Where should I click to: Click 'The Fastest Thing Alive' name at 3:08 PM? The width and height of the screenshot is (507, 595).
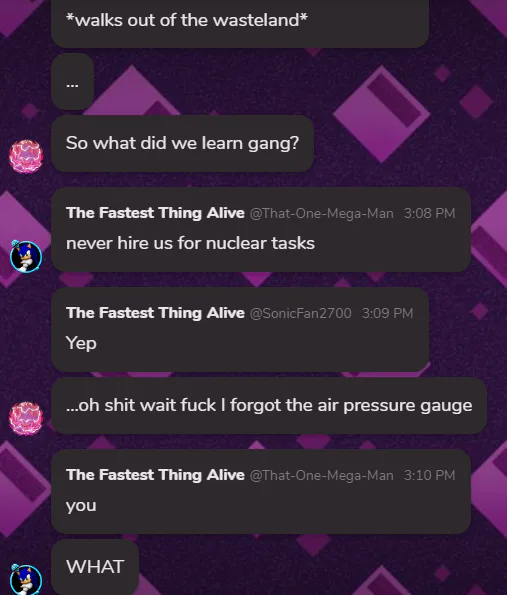coord(155,213)
